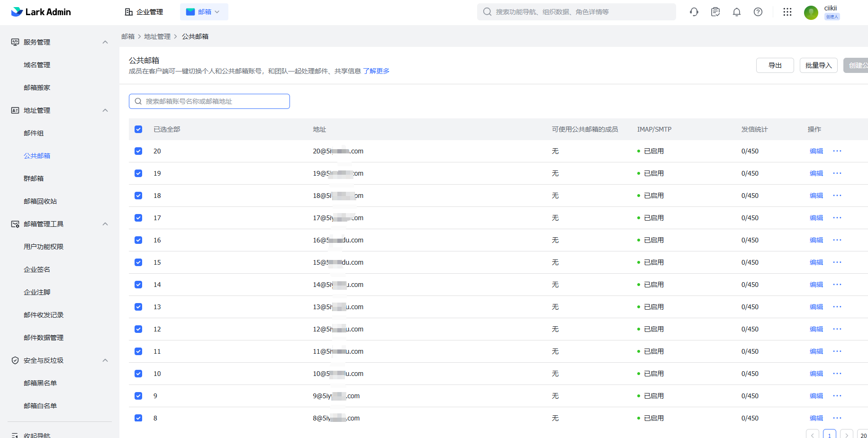Click the 导出 export button

click(775, 65)
